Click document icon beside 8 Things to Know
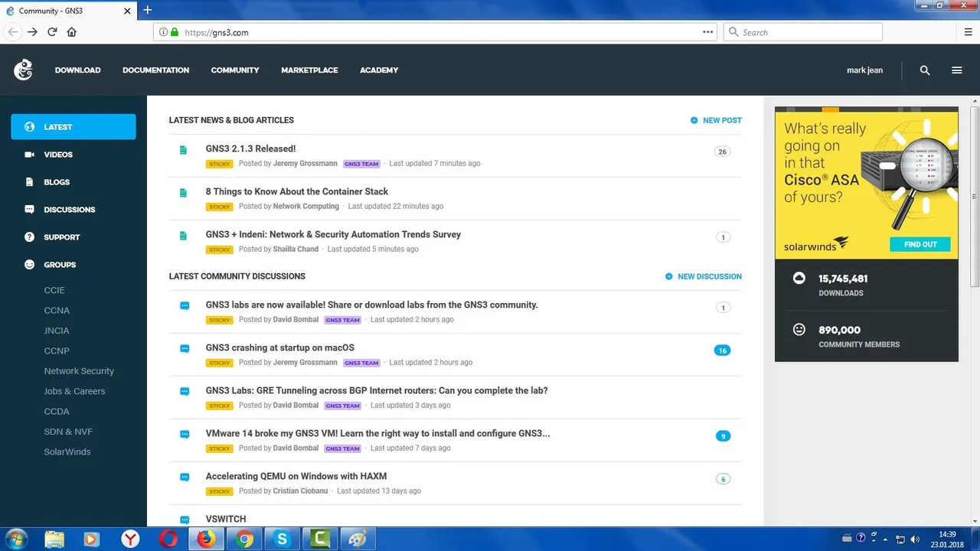 tap(183, 193)
